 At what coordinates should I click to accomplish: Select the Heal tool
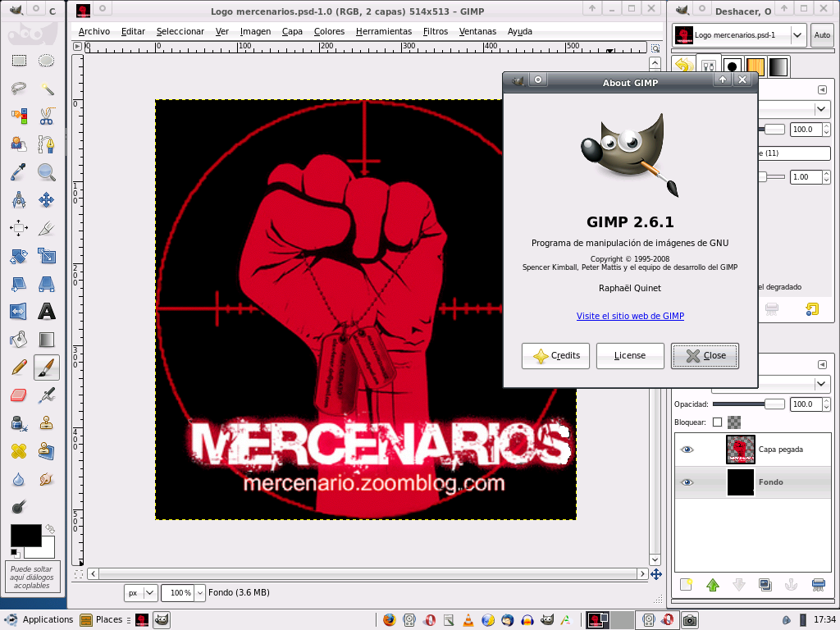click(x=19, y=451)
